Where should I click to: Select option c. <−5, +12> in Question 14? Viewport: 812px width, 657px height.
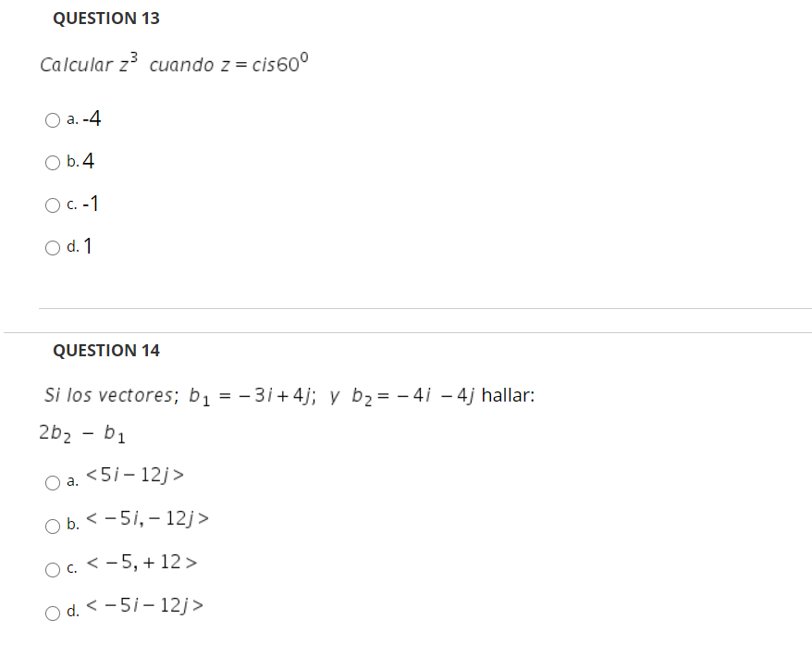pyautogui.click(x=52, y=568)
